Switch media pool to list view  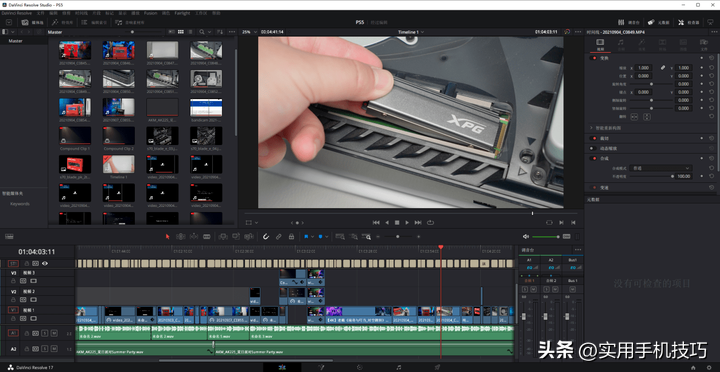click(x=190, y=32)
